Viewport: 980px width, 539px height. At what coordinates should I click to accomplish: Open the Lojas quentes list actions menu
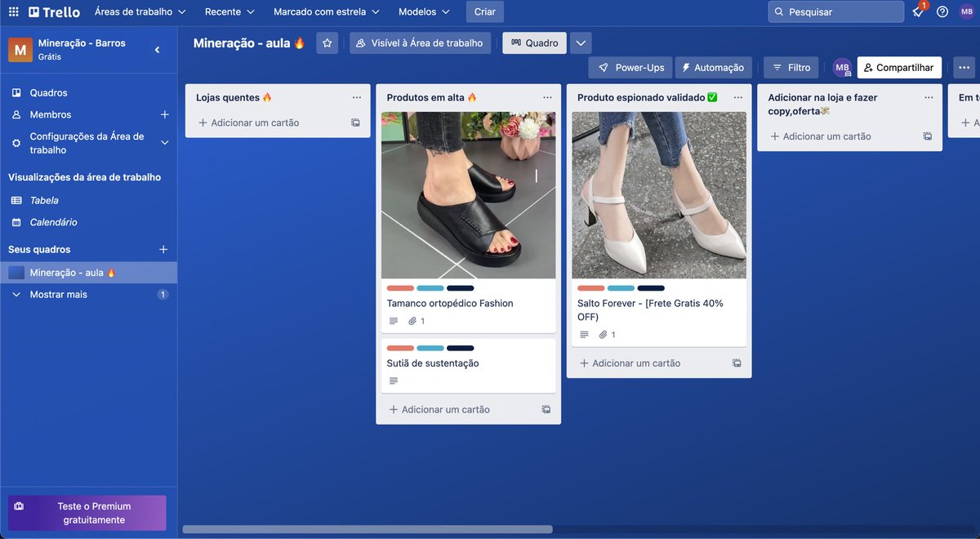[357, 98]
